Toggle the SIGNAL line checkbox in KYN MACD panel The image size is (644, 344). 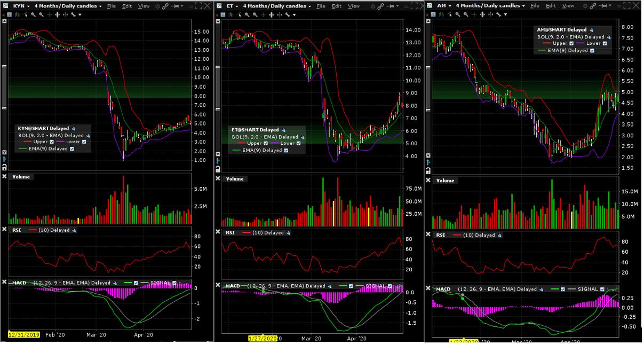tap(174, 283)
